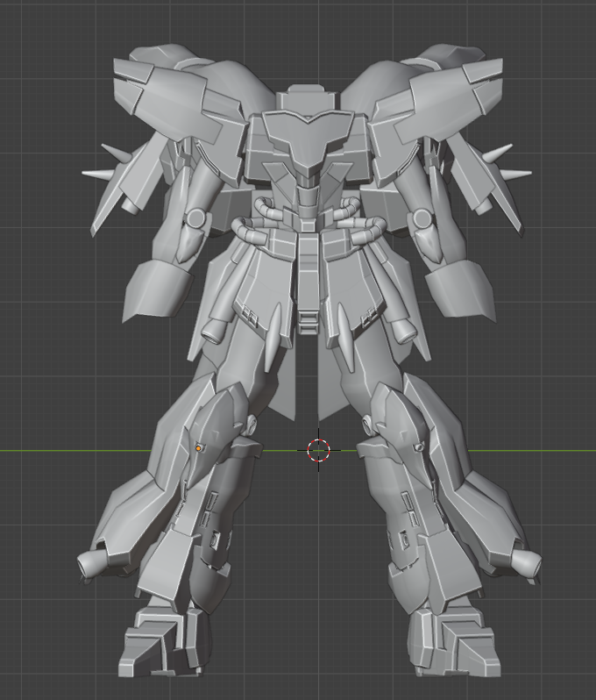Click the round elbow joint on right arm
Viewport: 596px width, 700px height.
(x=422, y=218)
